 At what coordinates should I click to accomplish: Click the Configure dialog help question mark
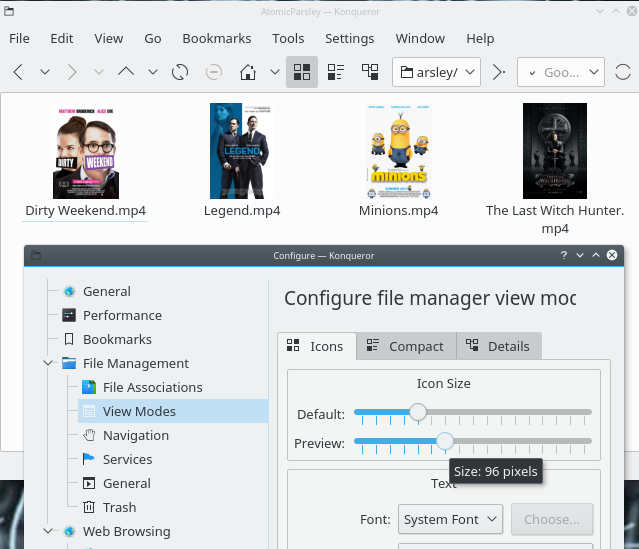pyautogui.click(x=564, y=255)
